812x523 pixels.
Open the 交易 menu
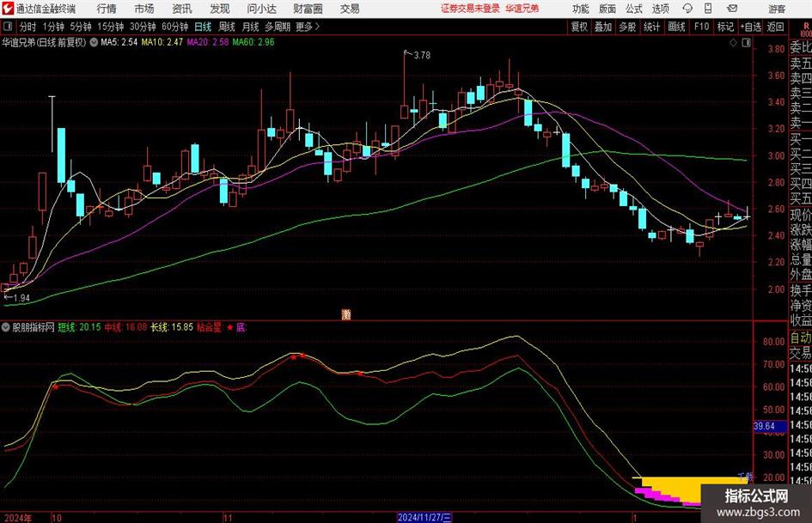350,9
